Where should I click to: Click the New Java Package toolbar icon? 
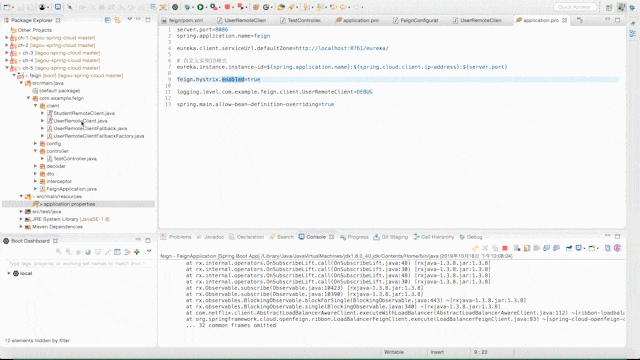[256, 7]
